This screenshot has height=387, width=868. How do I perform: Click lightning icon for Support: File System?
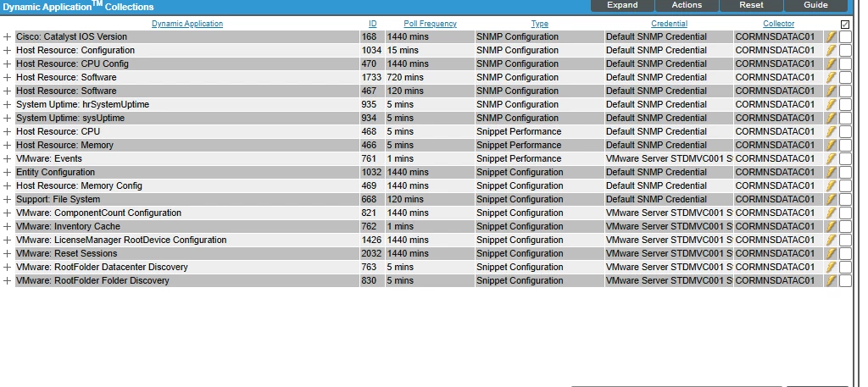pyautogui.click(x=831, y=200)
